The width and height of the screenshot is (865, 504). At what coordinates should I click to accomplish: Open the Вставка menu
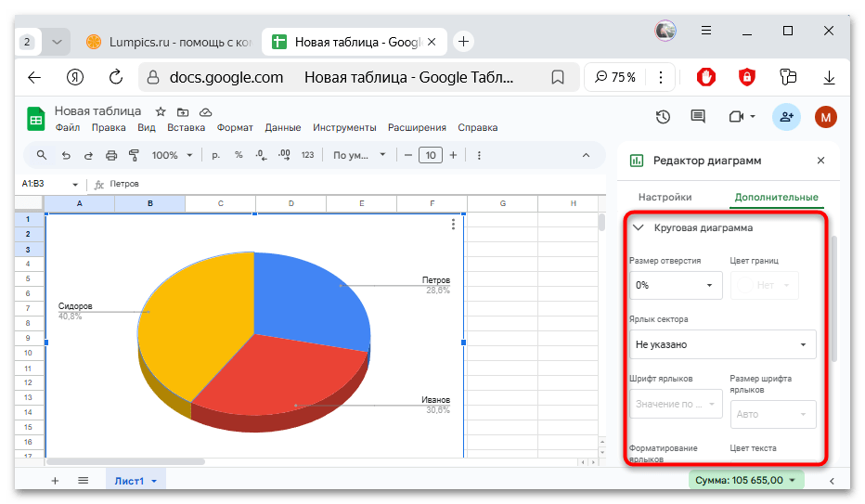(186, 128)
